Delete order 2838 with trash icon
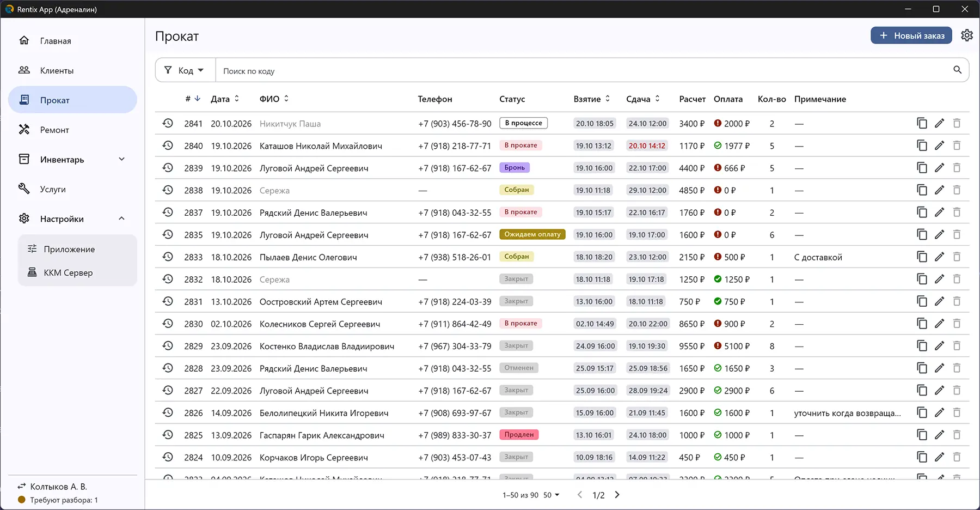Viewport: 980px width, 510px height. 957,190
